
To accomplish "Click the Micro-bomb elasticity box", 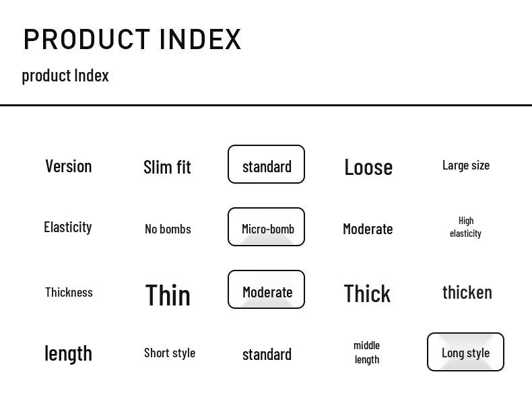I will tap(266, 227).
